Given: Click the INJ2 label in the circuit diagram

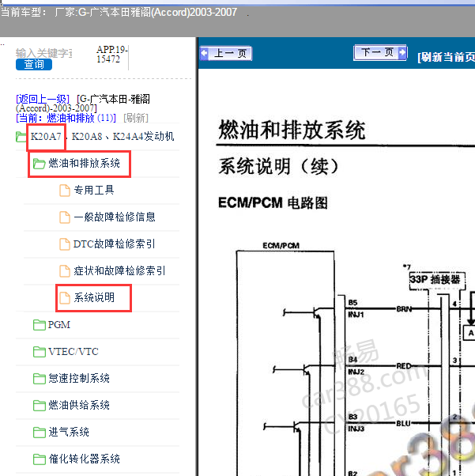Looking at the screenshot, I should pyautogui.click(x=356, y=372).
